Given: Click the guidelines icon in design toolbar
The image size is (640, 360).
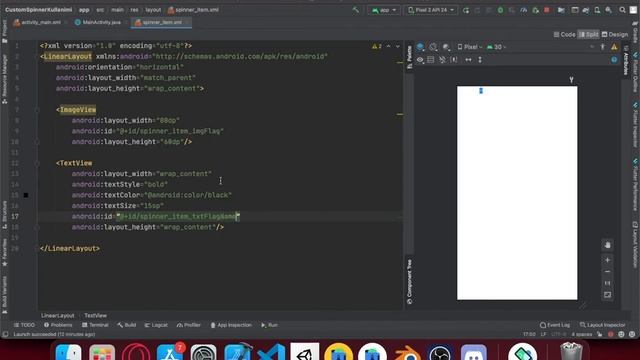Looking at the screenshot, I should pos(454,60).
